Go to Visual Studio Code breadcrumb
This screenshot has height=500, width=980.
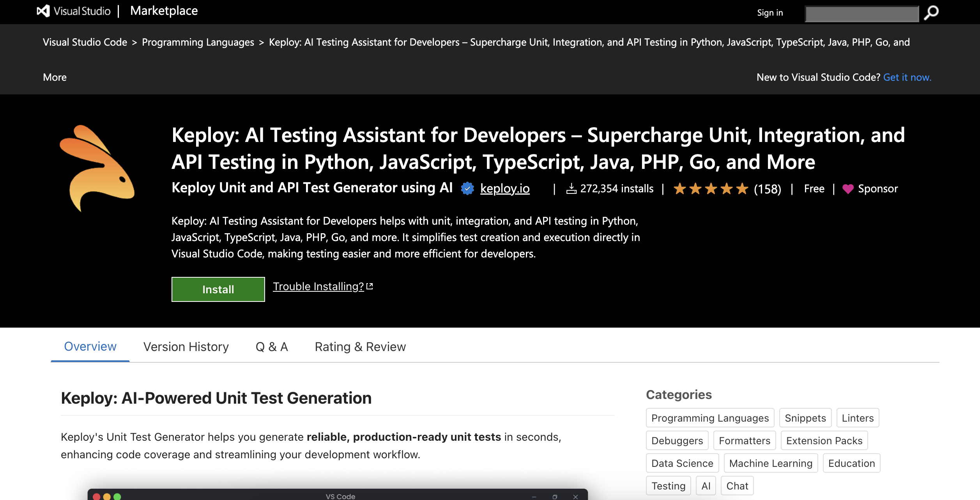click(85, 42)
